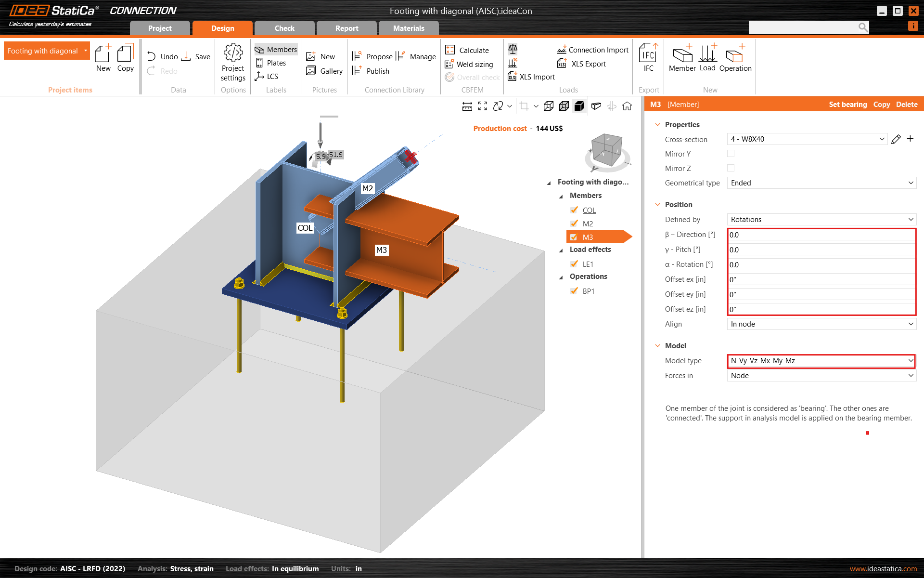Edit cross-section with pencil icon

coord(896,139)
